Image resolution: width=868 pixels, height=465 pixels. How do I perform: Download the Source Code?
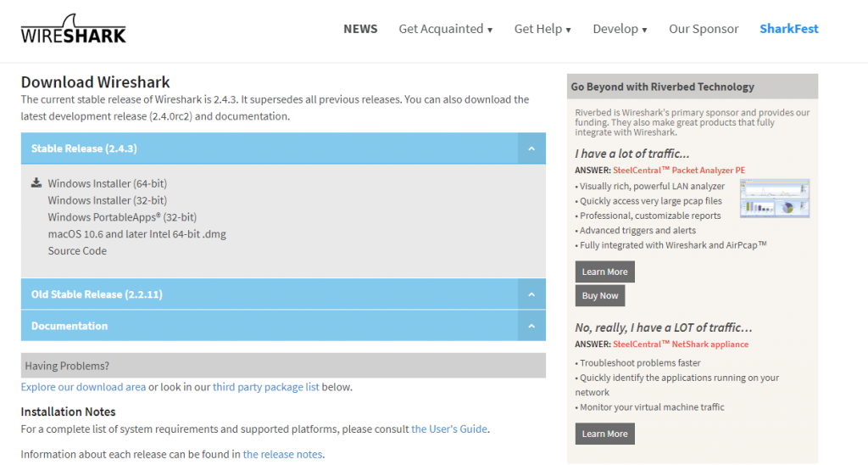coord(77,250)
